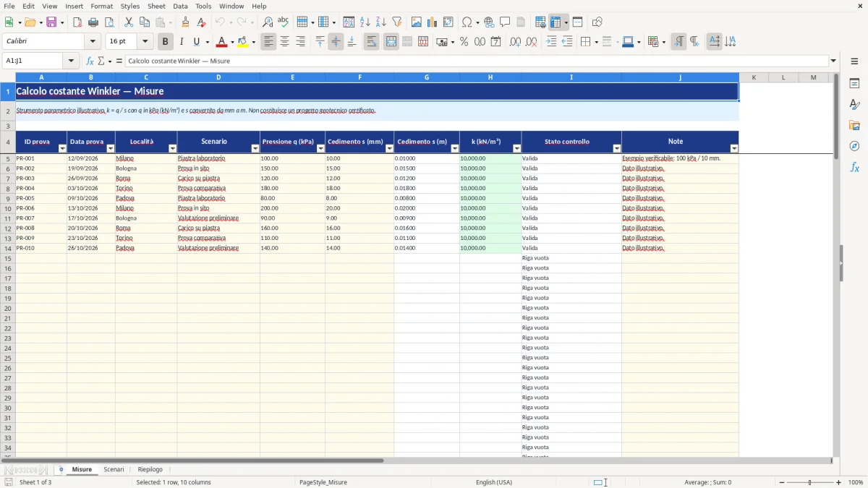
Task: Export directly as PDF
Action: click(x=77, y=22)
